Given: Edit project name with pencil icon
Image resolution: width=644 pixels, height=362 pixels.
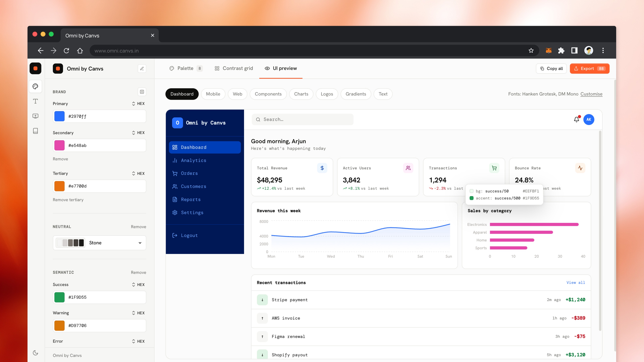Looking at the screenshot, I should tap(142, 69).
